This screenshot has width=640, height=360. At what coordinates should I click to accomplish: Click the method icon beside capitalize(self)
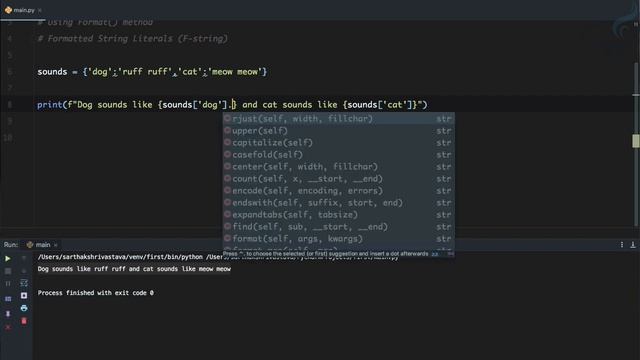tap(227, 142)
